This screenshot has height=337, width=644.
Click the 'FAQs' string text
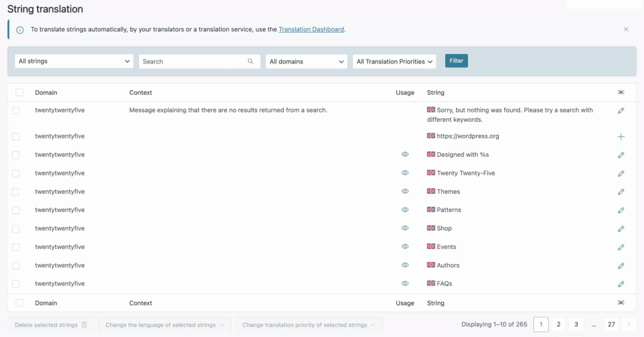445,284
